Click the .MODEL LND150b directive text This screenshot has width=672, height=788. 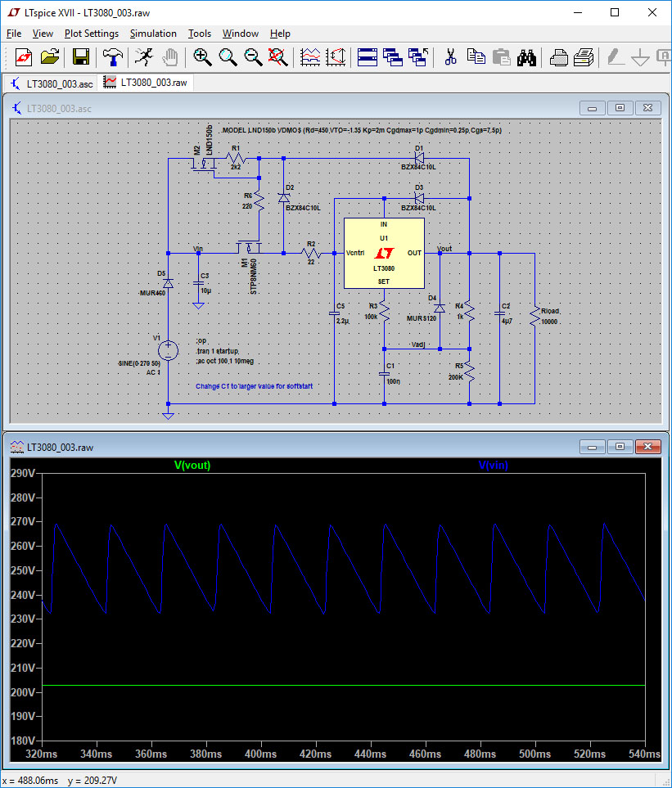coord(362,130)
